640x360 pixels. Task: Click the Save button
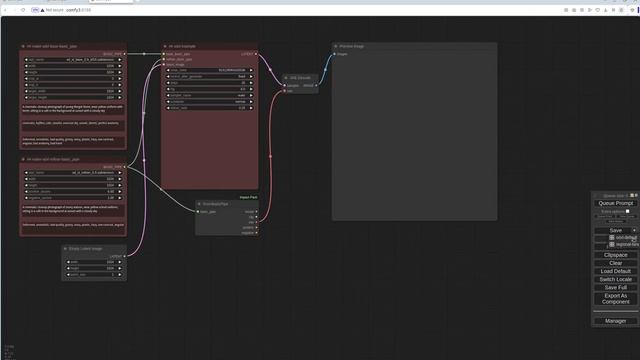616,231
